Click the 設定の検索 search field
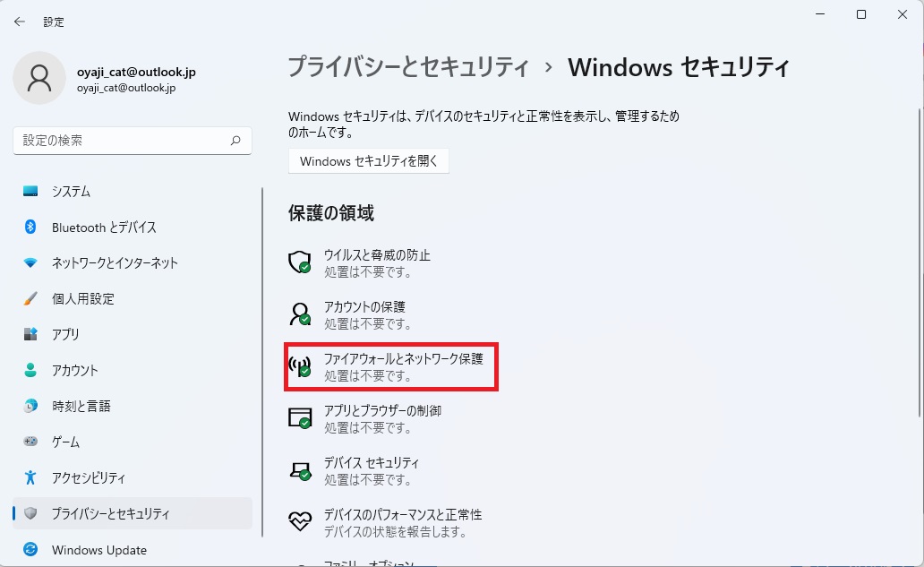 tap(133, 141)
